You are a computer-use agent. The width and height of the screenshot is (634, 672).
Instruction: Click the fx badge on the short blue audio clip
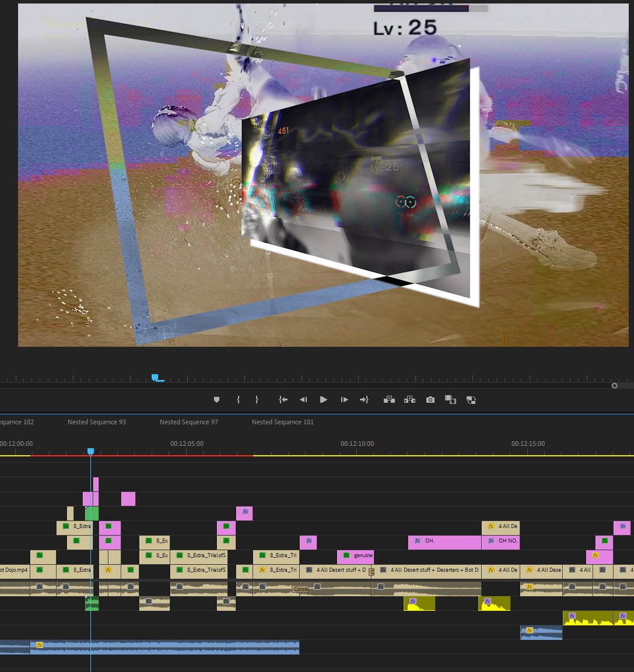click(530, 630)
